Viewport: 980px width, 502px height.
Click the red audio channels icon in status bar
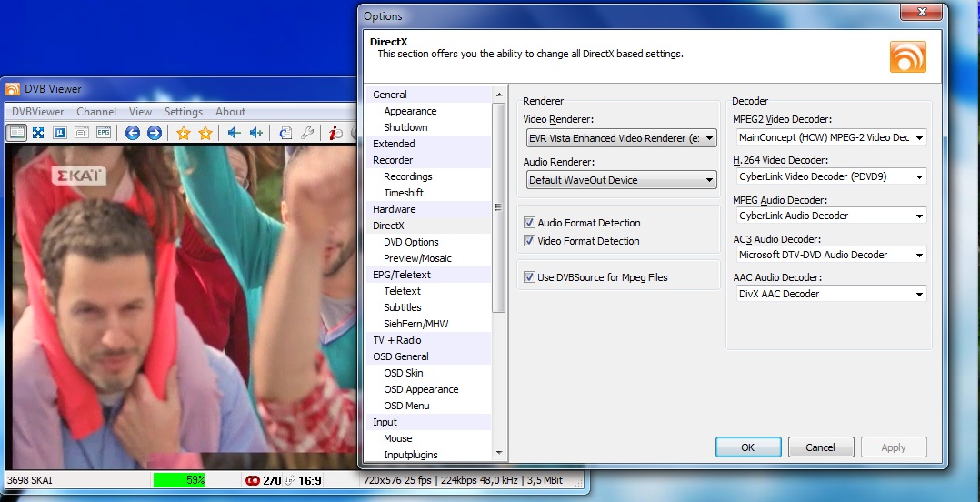pyautogui.click(x=253, y=480)
